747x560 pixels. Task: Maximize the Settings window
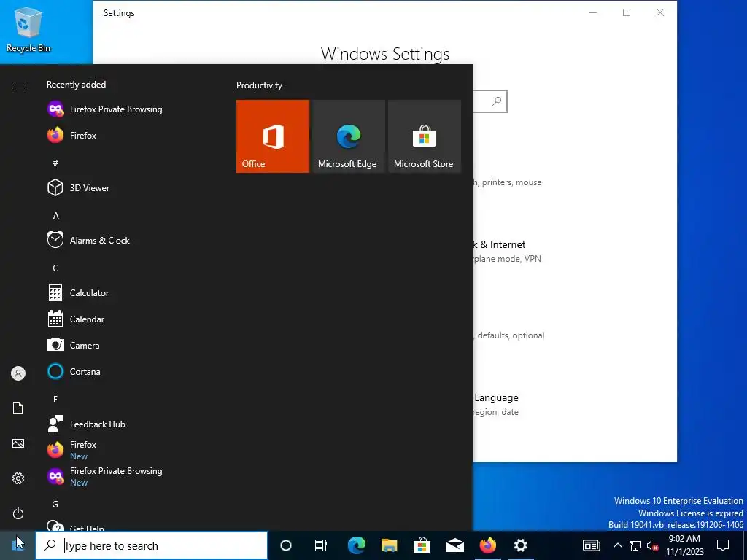point(627,12)
